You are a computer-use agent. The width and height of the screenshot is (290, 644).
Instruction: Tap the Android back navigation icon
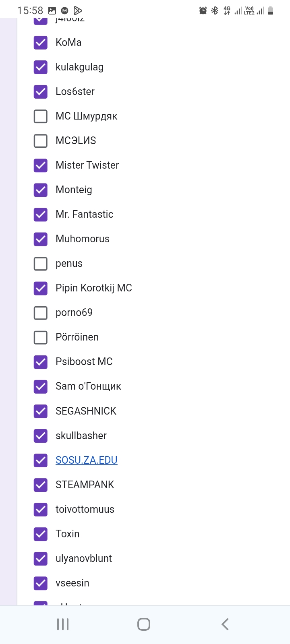point(225,624)
